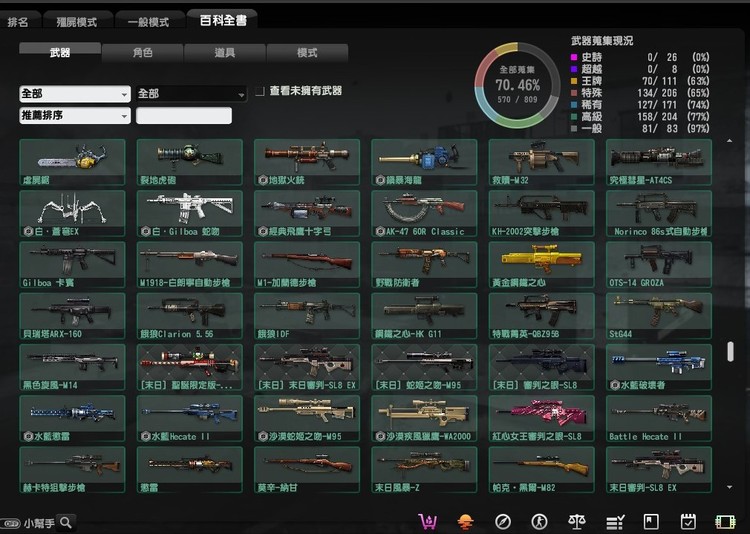The width and height of the screenshot is (750, 534).
Task: Click the green film-strip icon
Action: tap(725, 522)
